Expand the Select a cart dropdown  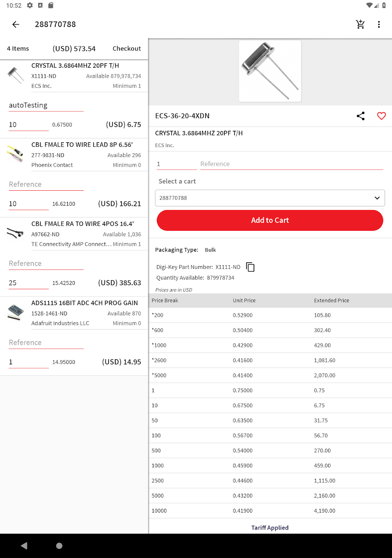point(270,198)
